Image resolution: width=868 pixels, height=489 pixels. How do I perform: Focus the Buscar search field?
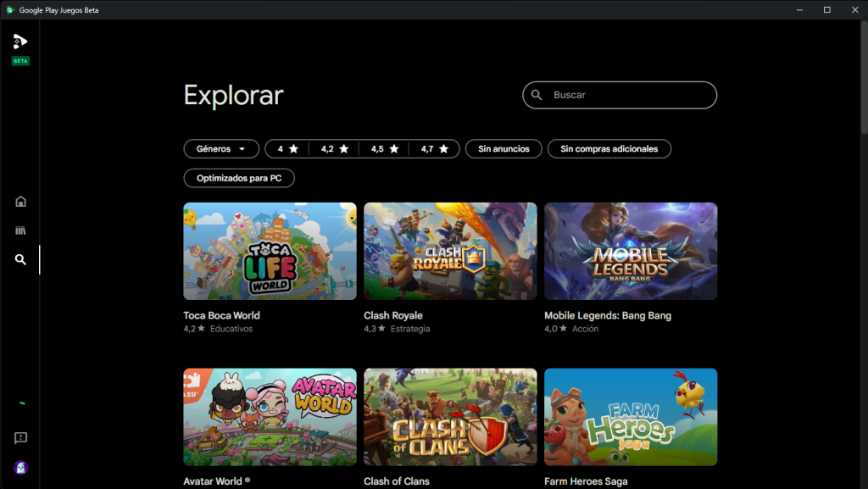[x=620, y=95]
